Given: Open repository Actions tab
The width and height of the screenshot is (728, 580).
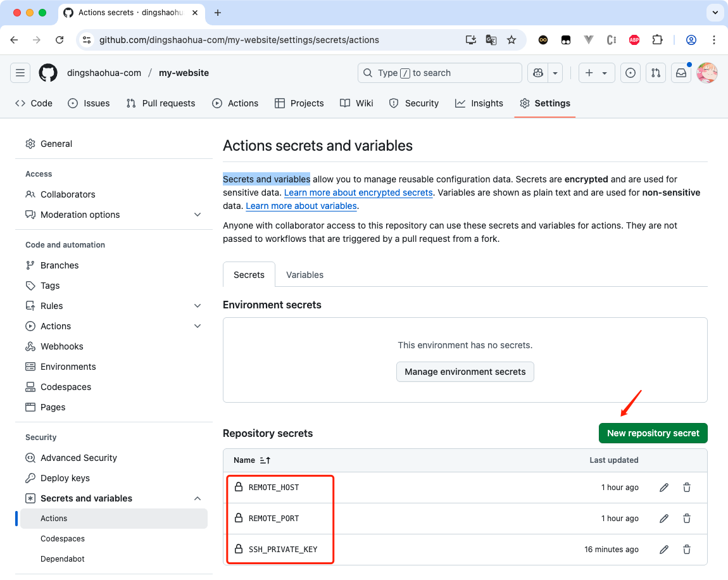Looking at the screenshot, I should [235, 103].
